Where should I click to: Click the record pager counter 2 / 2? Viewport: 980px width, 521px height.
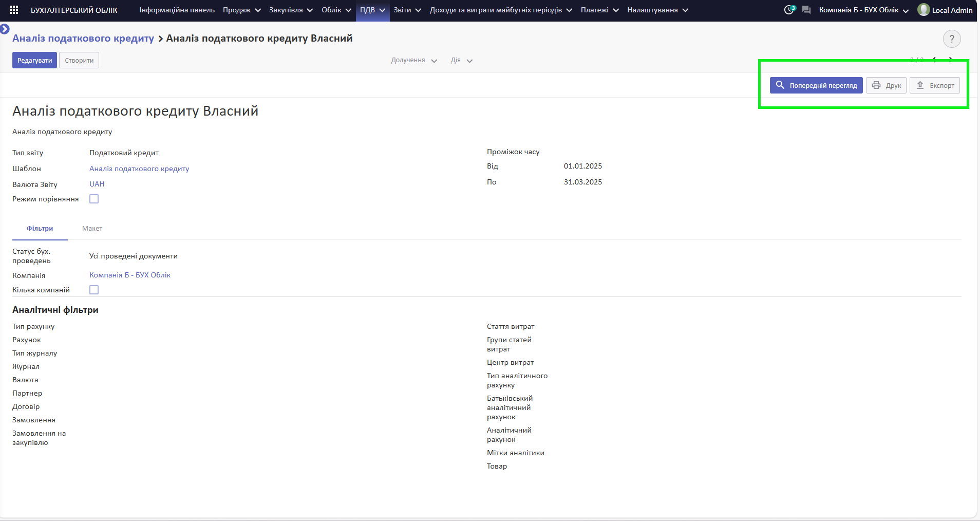tap(917, 60)
